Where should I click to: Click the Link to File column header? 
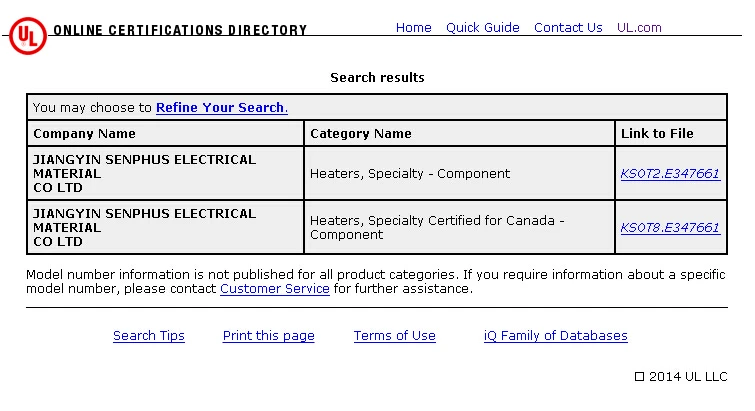tap(657, 134)
